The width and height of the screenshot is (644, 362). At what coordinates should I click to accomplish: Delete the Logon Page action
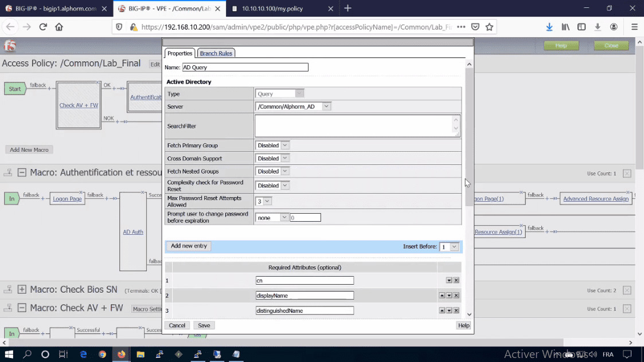click(x=81, y=192)
